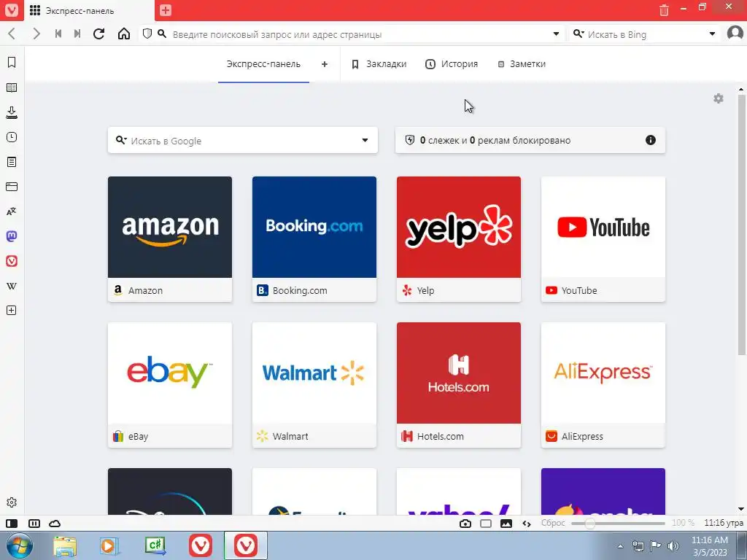The image size is (747, 560).
Task: Open the user profile avatar
Action: 735,34
